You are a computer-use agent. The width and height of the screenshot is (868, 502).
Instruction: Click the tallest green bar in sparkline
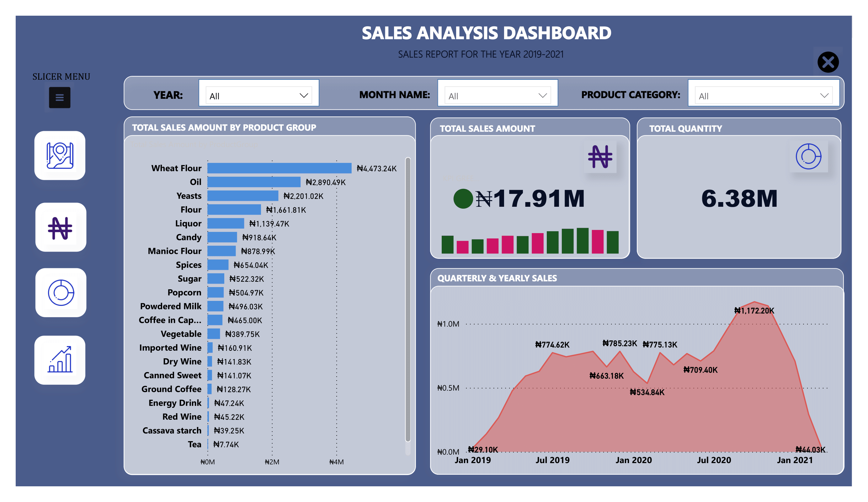coord(583,241)
